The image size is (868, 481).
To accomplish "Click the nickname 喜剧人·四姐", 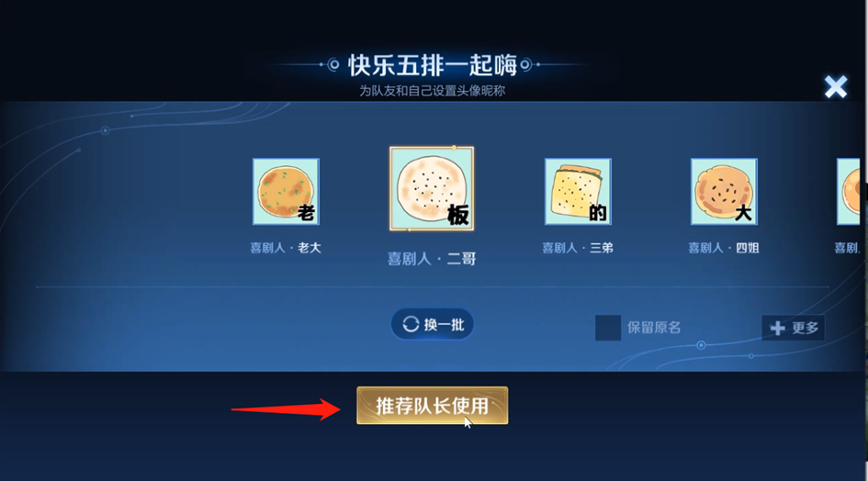I will tap(724, 248).
